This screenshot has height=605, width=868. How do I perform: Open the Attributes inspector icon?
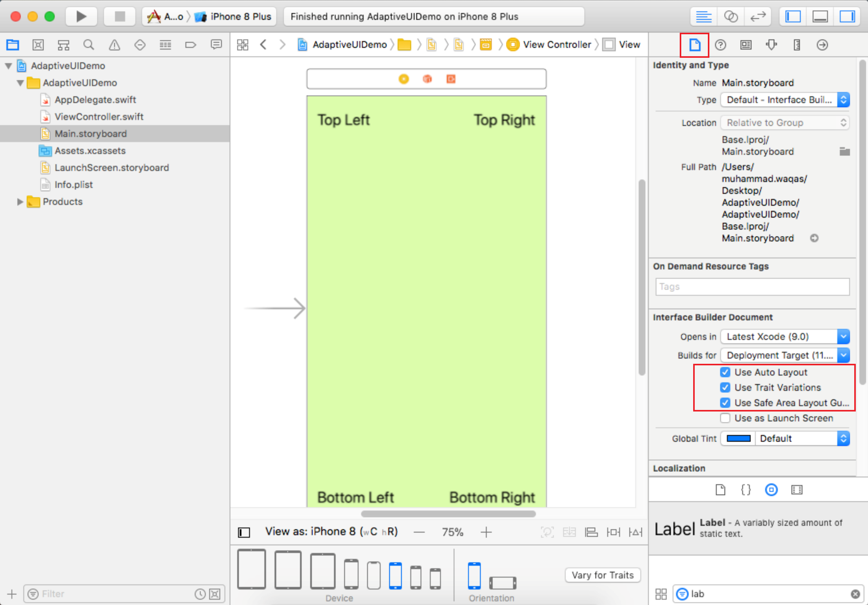[771, 45]
